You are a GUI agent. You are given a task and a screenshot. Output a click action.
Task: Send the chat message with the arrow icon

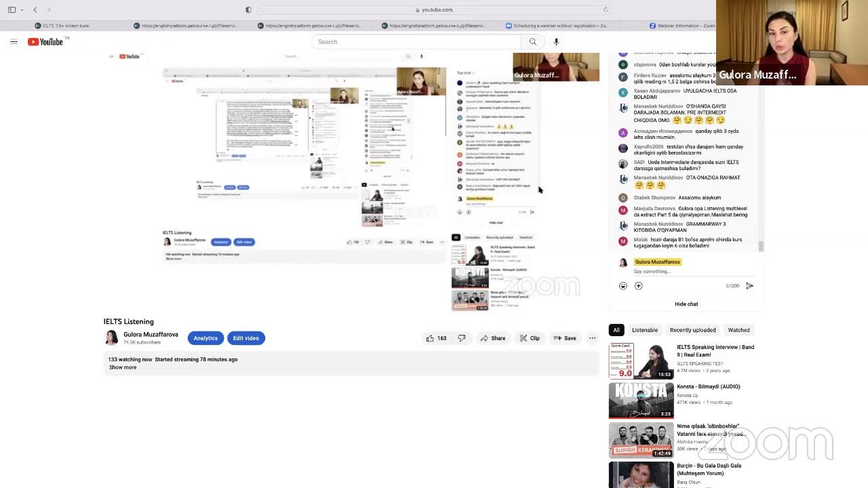tap(749, 286)
